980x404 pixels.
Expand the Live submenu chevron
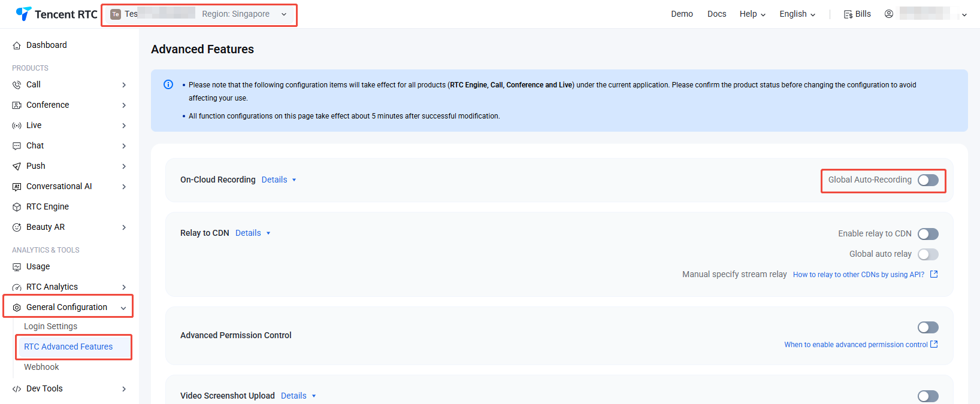(x=124, y=126)
